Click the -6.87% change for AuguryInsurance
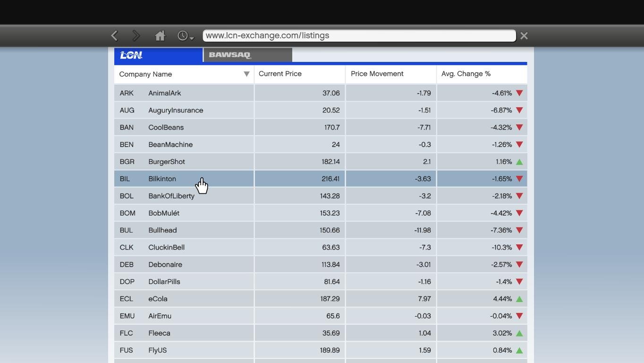The width and height of the screenshot is (644, 363). pos(501,110)
